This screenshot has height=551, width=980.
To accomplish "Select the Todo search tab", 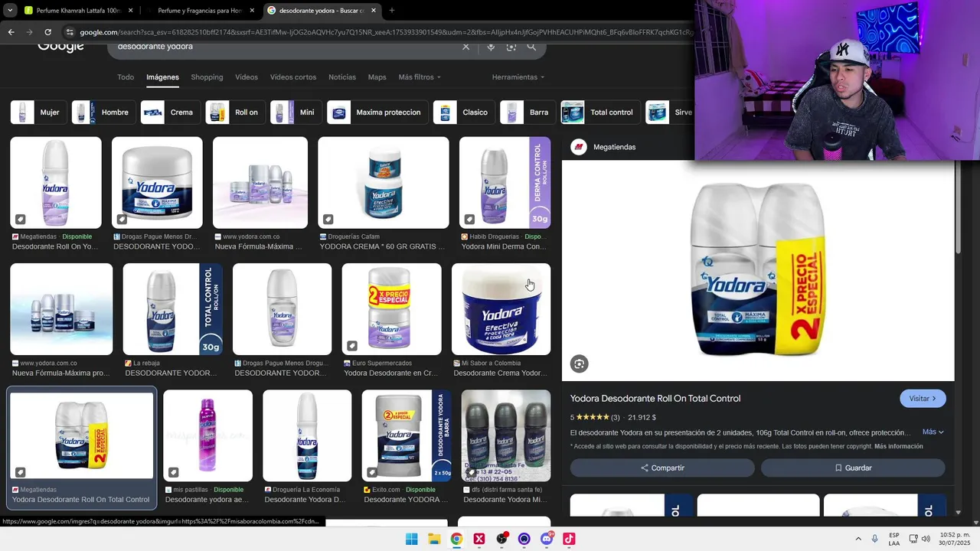I will 126,77.
